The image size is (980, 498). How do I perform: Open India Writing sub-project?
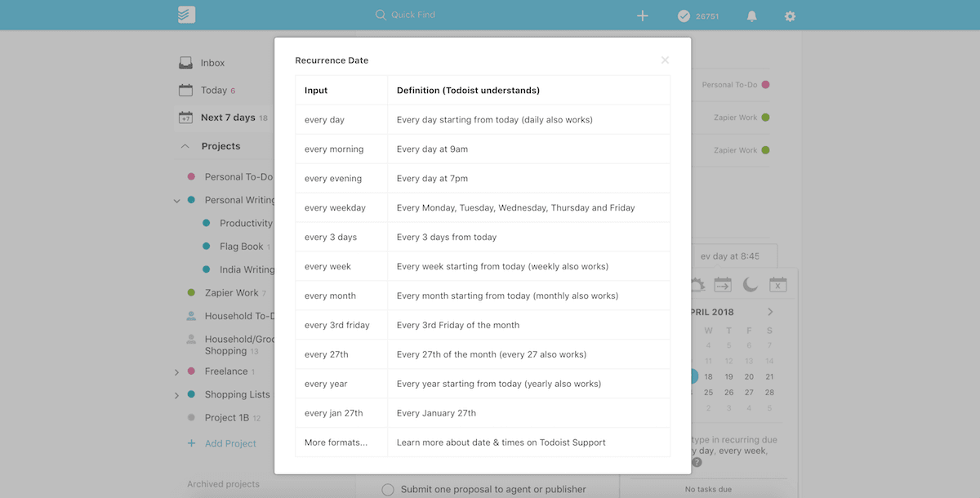coord(247,269)
